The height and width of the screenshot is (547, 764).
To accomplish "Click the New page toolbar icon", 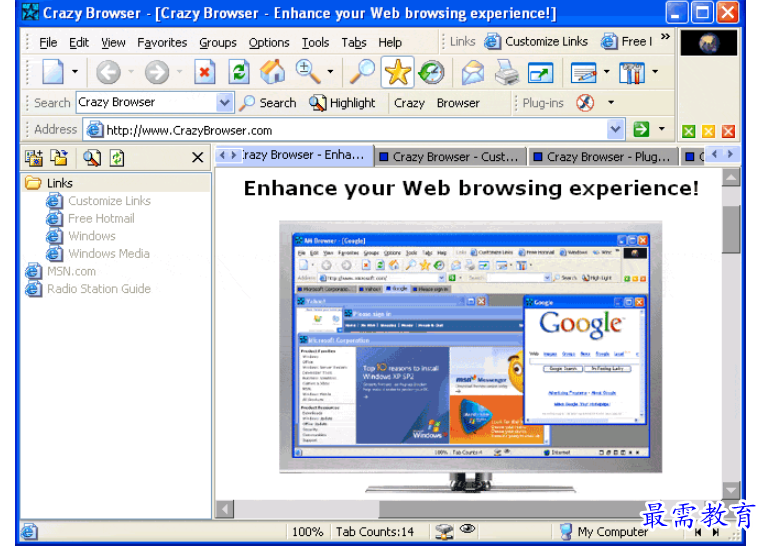I will (53, 72).
